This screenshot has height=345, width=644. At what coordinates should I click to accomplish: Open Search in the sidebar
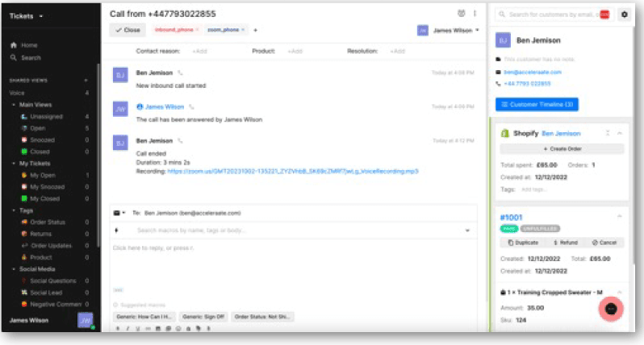27,58
